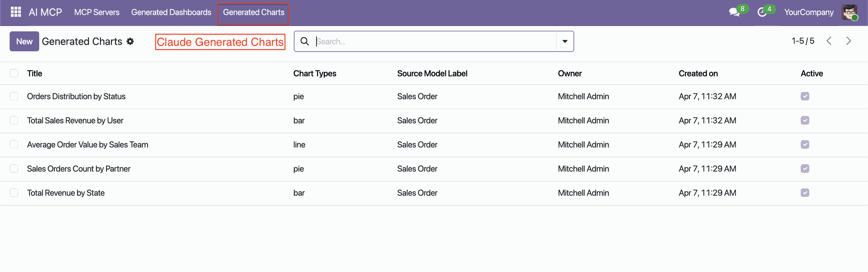
Task: Expand the search options dropdown arrow
Action: [x=565, y=42]
